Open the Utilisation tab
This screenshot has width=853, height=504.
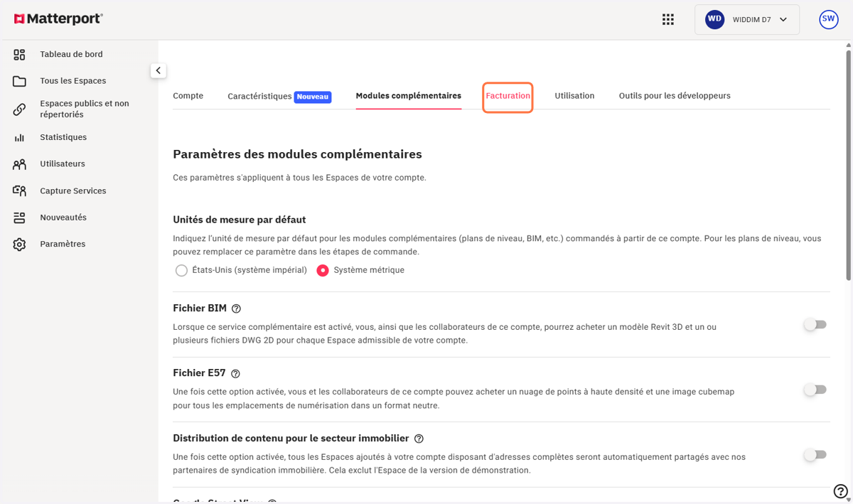(x=574, y=96)
